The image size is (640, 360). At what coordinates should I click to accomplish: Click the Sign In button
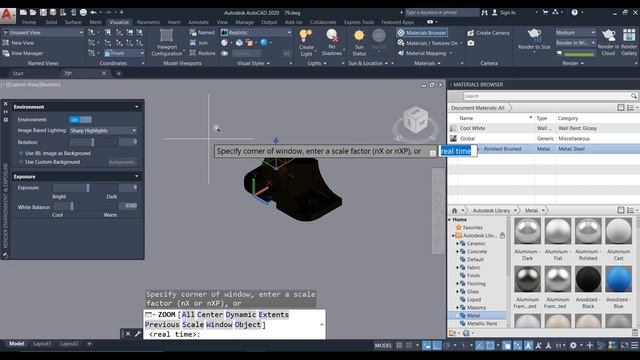click(504, 12)
